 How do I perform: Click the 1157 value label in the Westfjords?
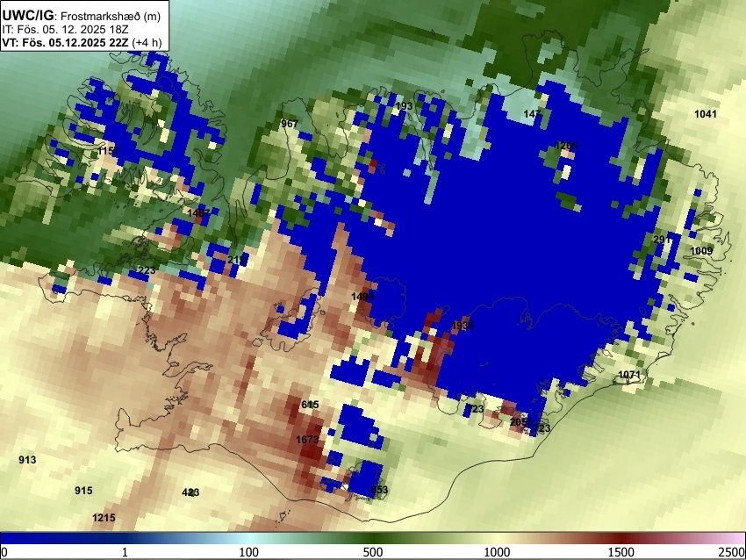pos(109,151)
